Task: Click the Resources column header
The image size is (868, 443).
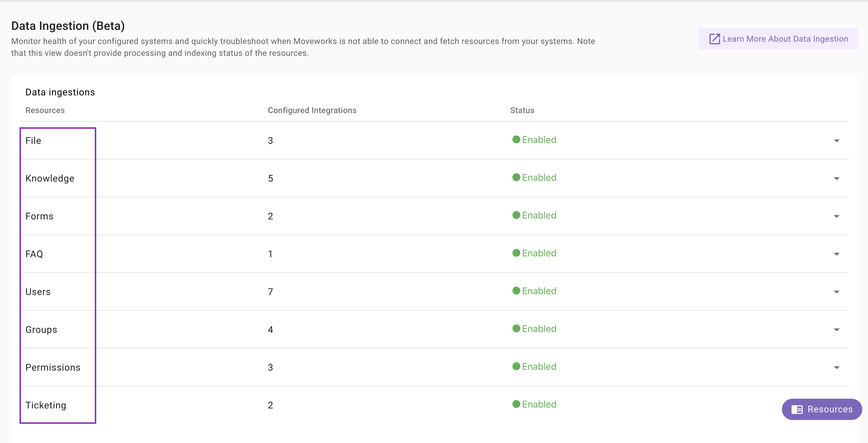Action: [45, 110]
